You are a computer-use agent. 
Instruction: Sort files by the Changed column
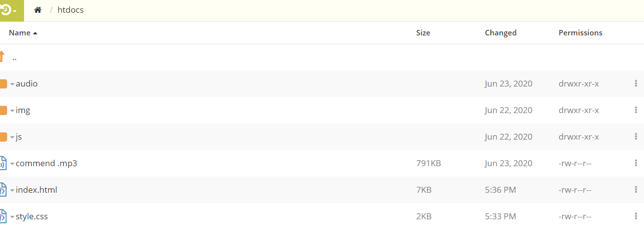(500, 33)
